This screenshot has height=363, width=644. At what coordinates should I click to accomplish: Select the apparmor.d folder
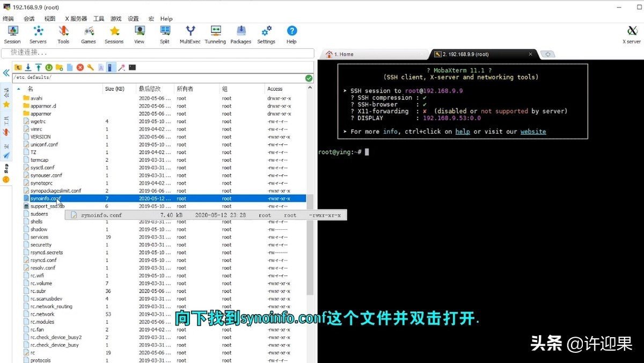point(43,106)
